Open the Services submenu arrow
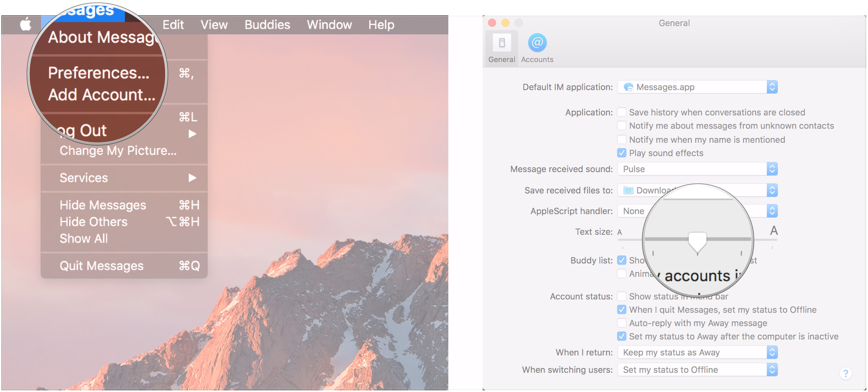The width and height of the screenshot is (868, 392). [x=192, y=178]
